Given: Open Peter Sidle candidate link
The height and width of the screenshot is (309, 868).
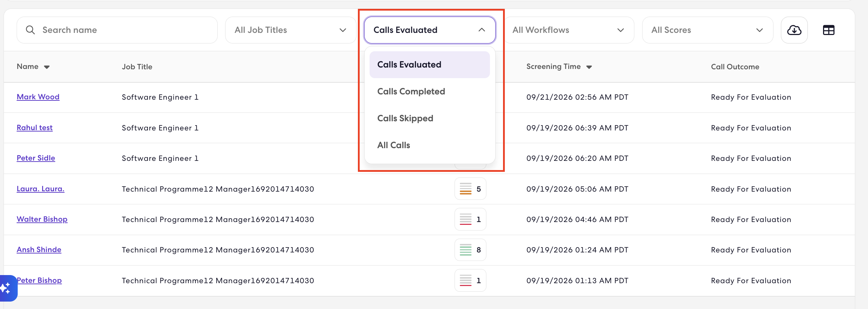Looking at the screenshot, I should click(x=36, y=158).
